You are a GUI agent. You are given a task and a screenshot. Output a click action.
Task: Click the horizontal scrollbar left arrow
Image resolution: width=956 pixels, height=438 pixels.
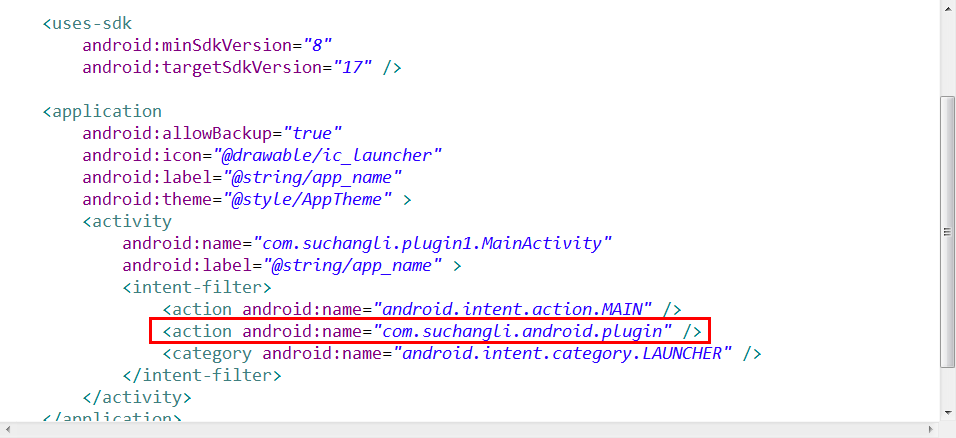(7, 429)
